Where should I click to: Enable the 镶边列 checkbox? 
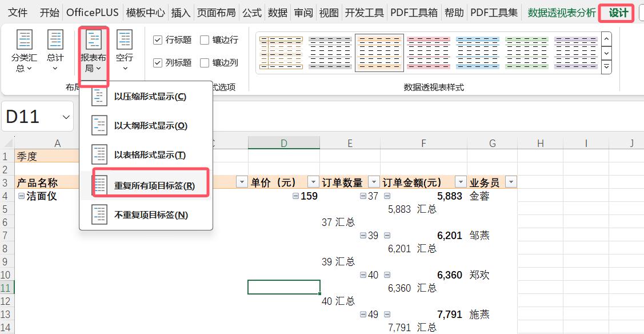pos(205,63)
